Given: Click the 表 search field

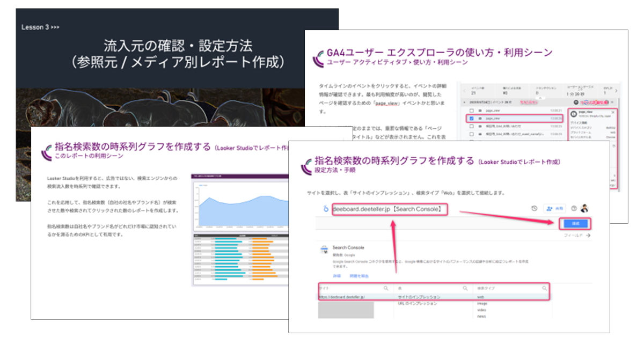Looking at the screenshot, I should click(x=433, y=288).
